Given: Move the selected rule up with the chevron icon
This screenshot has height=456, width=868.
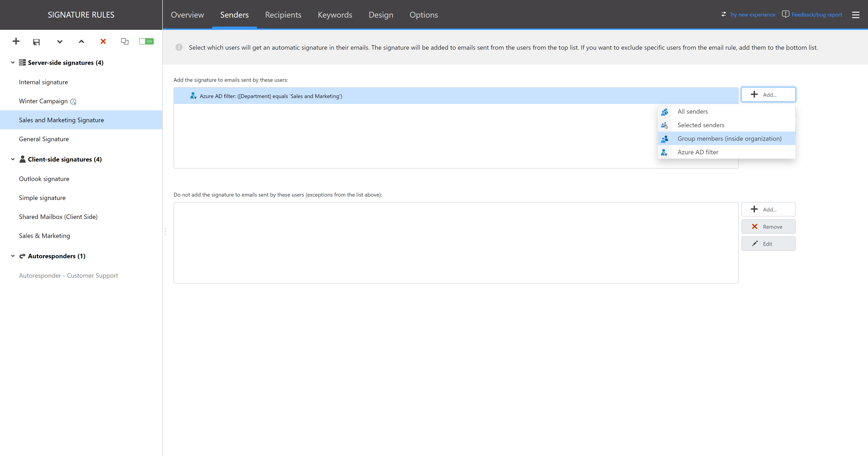Looking at the screenshot, I should (81, 42).
